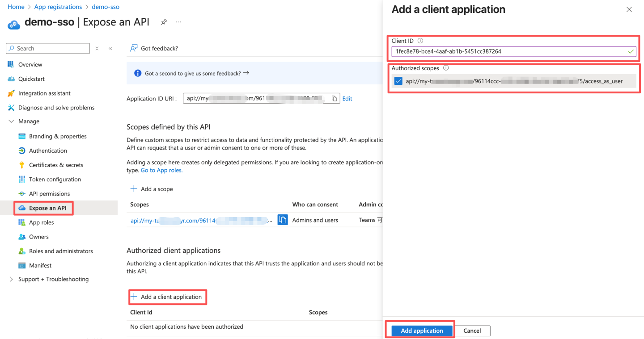Click the Authorized scopes info icon
The image size is (644, 339).
pos(445,68)
